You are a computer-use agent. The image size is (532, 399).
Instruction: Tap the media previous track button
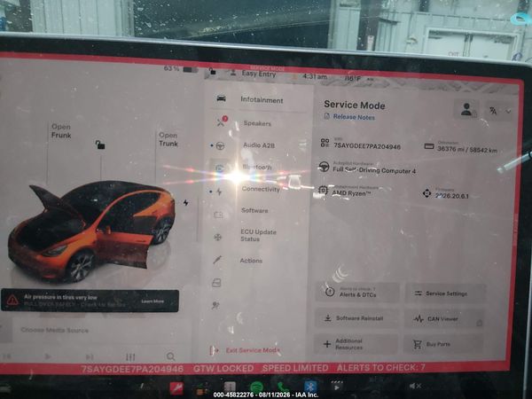7,356
